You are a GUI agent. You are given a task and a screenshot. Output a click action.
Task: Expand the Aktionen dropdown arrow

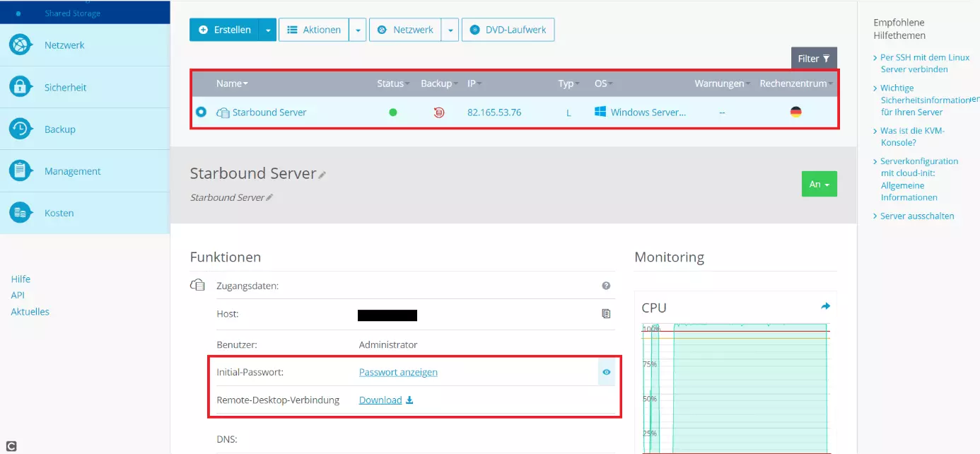pyautogui.click(x=358, y=30)
